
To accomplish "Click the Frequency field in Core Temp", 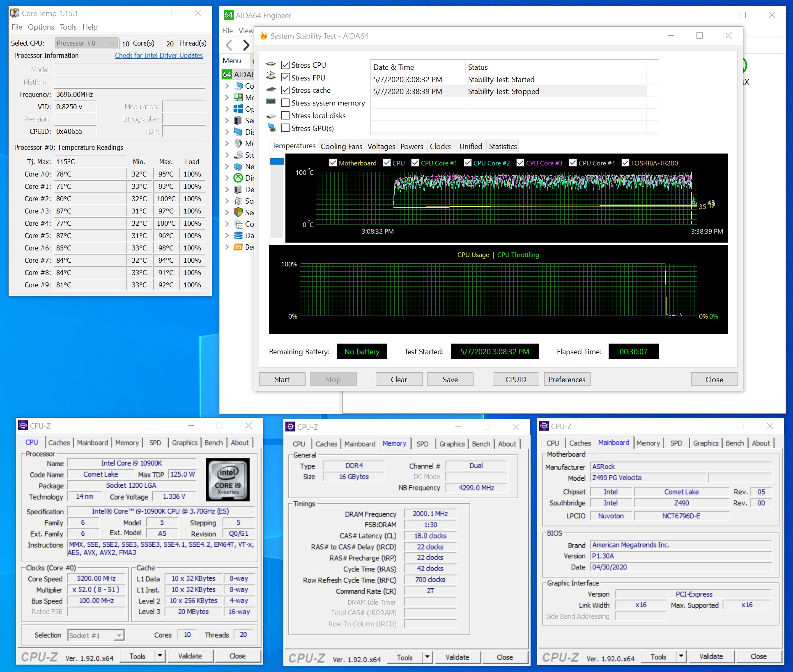I will point(129,94).
